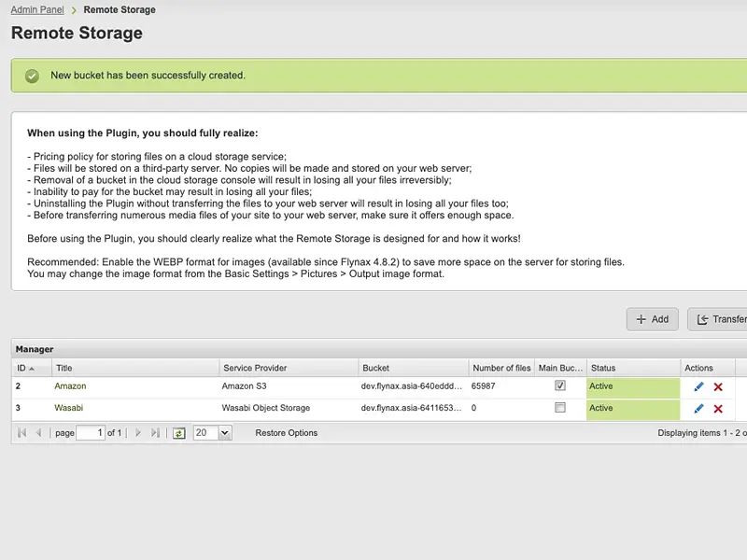Click the Remote Storage page heading
Viewport: 747px width, 560px height.
pos(77,33)
